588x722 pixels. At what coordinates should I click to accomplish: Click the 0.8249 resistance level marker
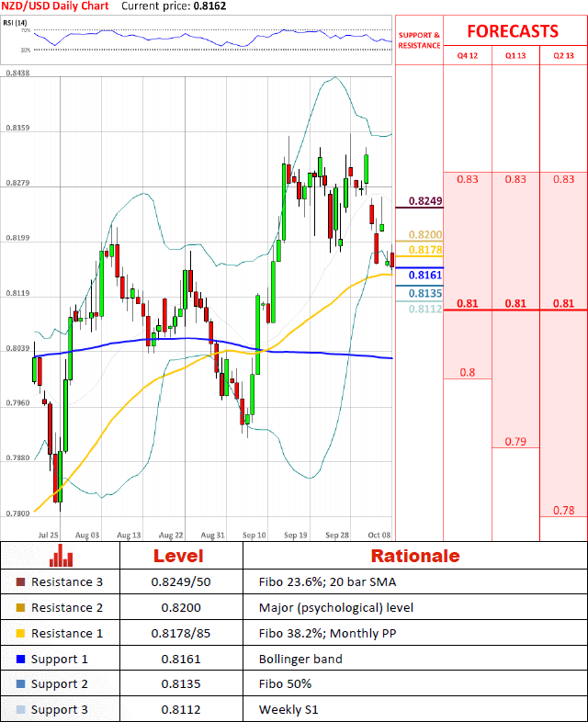click(425, 201)
